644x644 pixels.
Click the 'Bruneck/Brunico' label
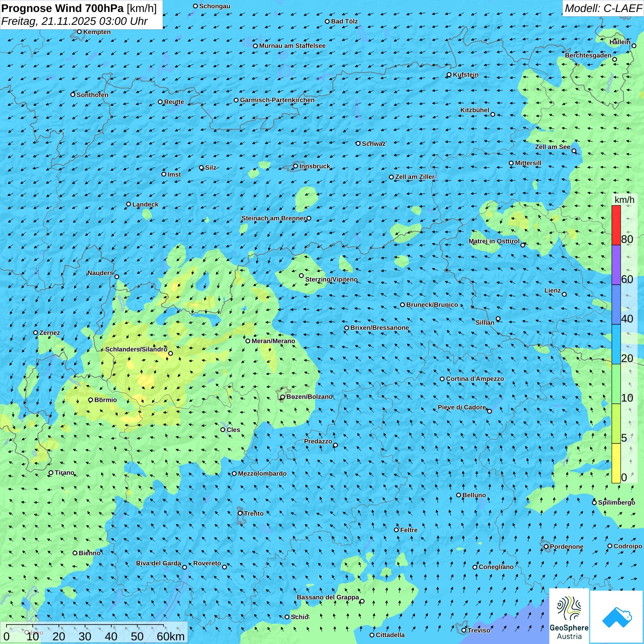click(432, 305)
